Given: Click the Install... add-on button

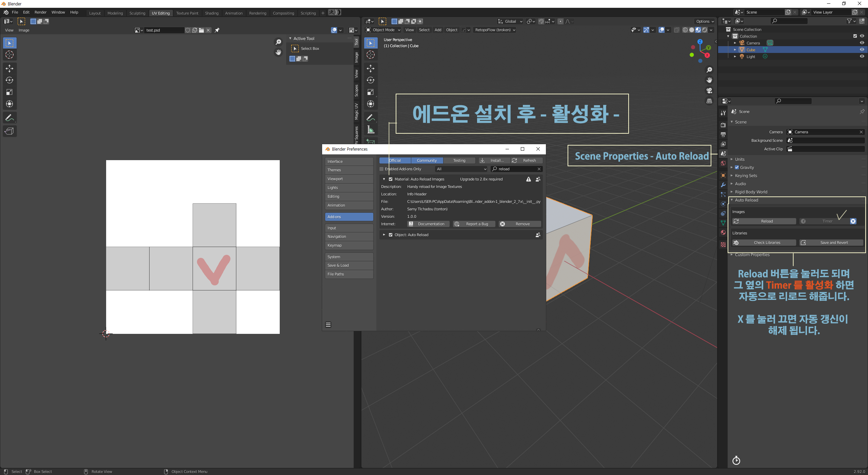Looking at the screenshot, I should (x=494, y=160).
